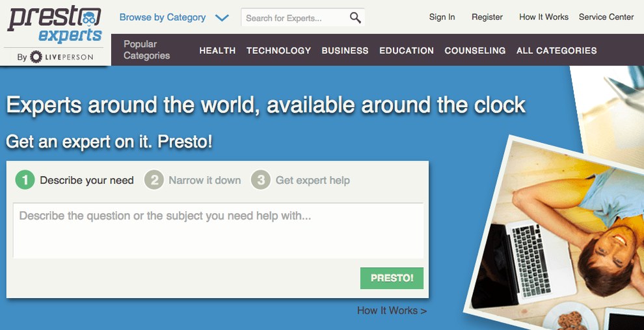Expand the Browse by Category chevron
This screenshot has width=644, height=330.
tap(222, 18)
